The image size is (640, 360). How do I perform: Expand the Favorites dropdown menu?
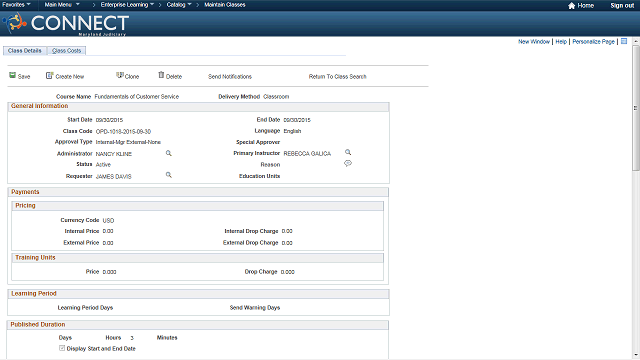tap(16, 5)
